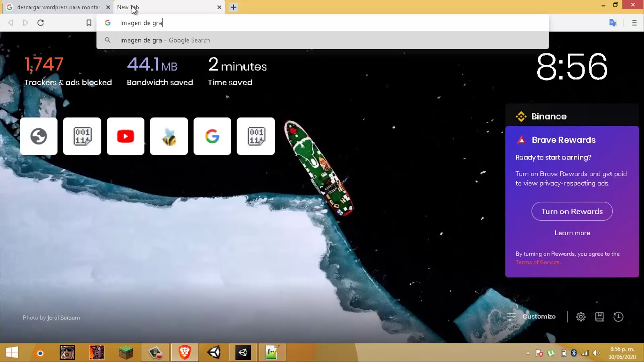The width and height of the screenshot is (644, 362).
Task: Click the Bluetooth tray icon
Action: point(573,353)
